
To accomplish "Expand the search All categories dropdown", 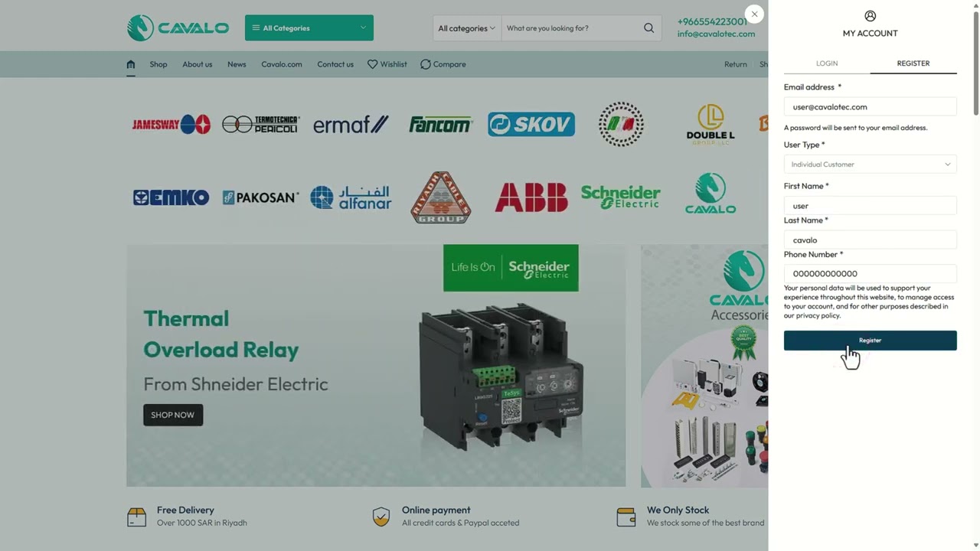I will pyautogui.click(x=466, y=28).
